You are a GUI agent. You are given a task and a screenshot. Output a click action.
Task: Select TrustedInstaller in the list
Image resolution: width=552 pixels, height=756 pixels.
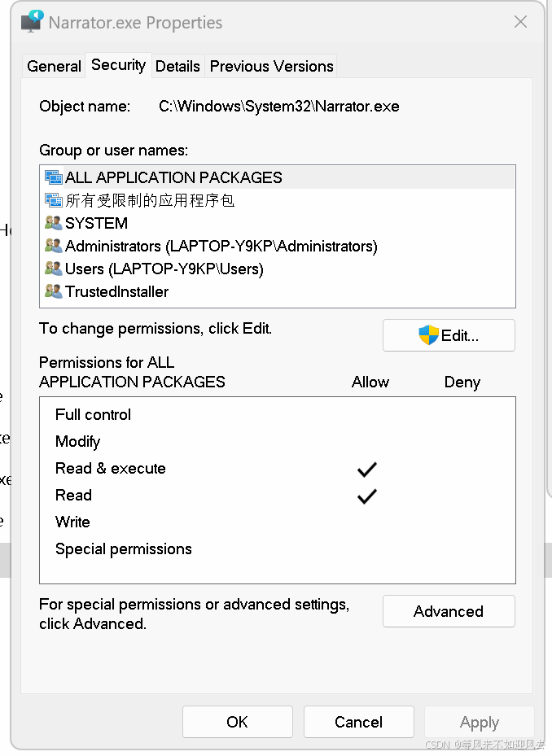(x=278, y=291)
